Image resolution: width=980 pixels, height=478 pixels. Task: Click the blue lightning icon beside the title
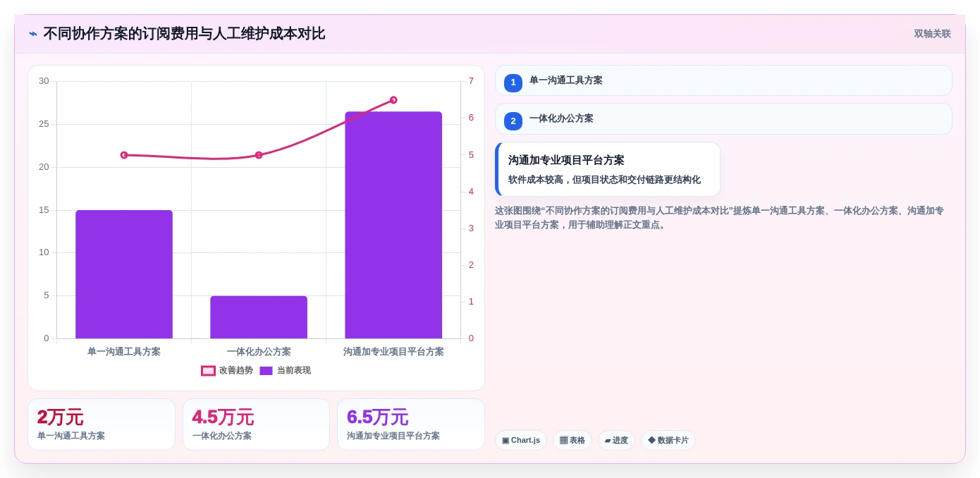pos(33,34)
